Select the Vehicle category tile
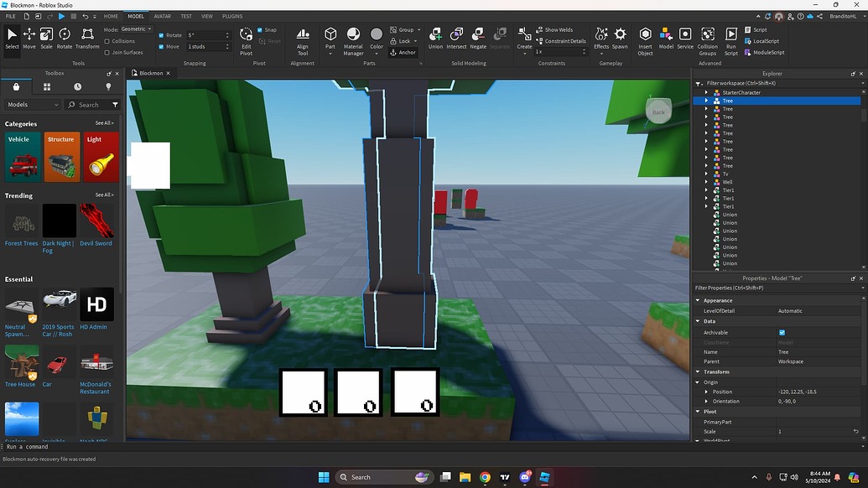 point(23,157)
